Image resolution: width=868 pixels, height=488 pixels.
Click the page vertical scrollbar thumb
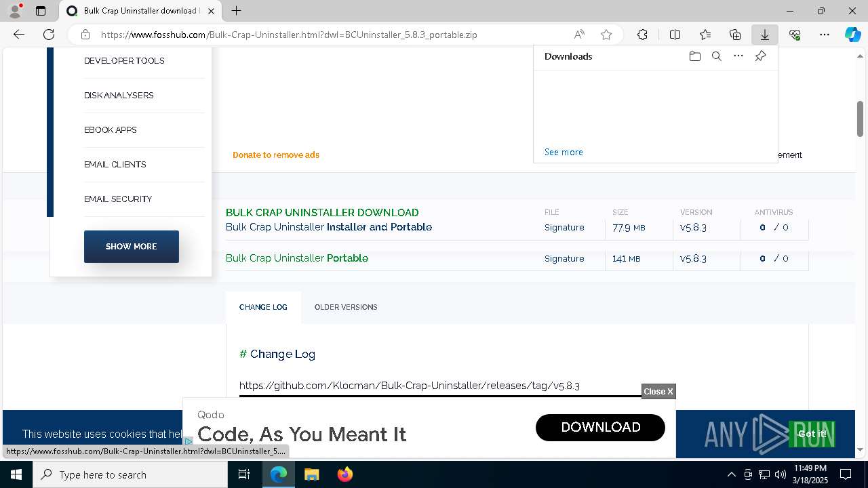(860, 119)
